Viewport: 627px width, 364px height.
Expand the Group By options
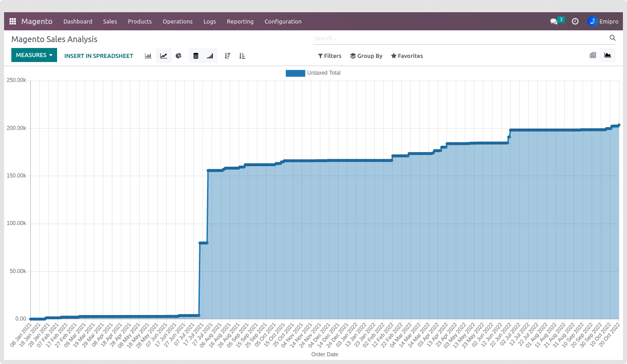click(x=366, y=56)
